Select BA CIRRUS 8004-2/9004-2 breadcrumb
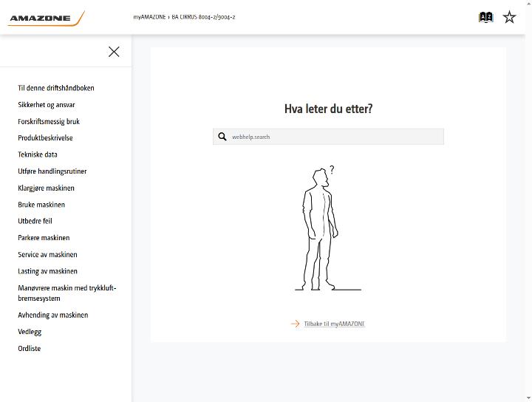Viewport: 532px width, 402px height. click(203, 17)
